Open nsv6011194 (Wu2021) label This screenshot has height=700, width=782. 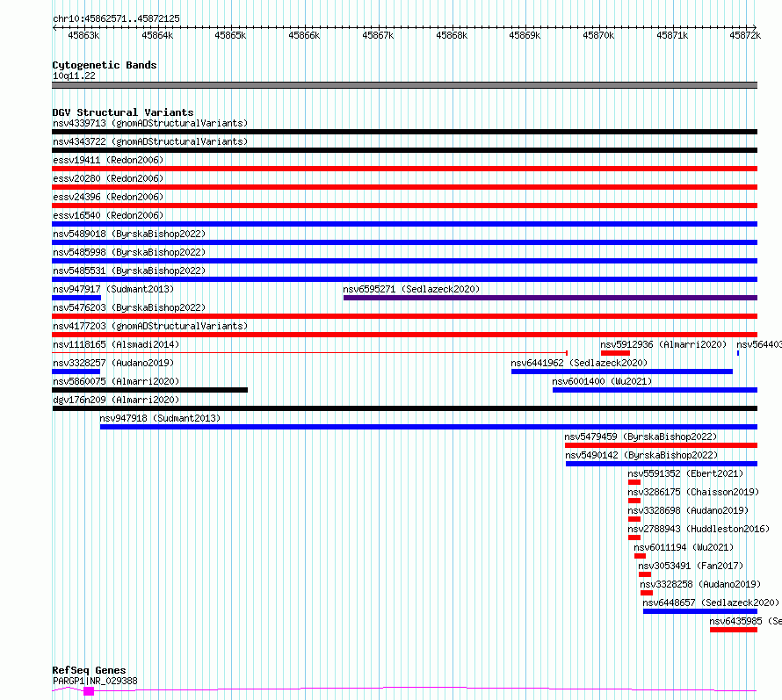tap(684, 547)
